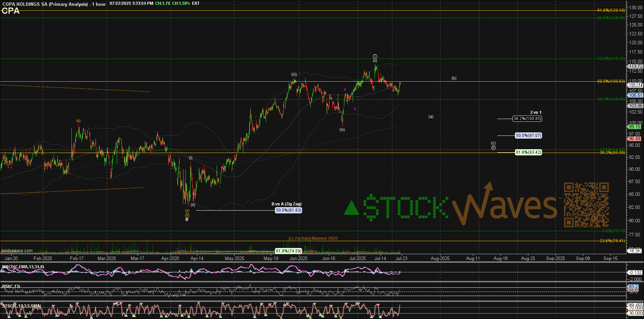Click the 99.15 green price tag
This screenshot has height=319, width=644.
[634, 127]
